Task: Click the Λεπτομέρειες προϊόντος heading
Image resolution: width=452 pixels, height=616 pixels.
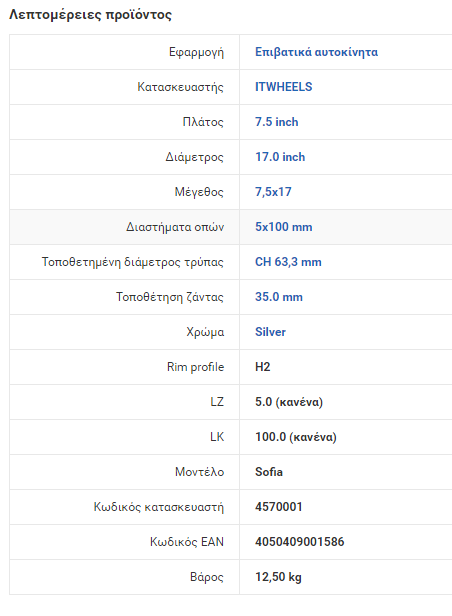Action: (x=90, y=15)
